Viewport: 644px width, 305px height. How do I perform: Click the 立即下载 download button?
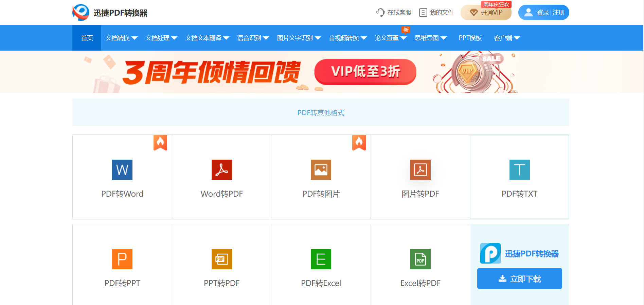pyautogui.click(x=519, y=279)
